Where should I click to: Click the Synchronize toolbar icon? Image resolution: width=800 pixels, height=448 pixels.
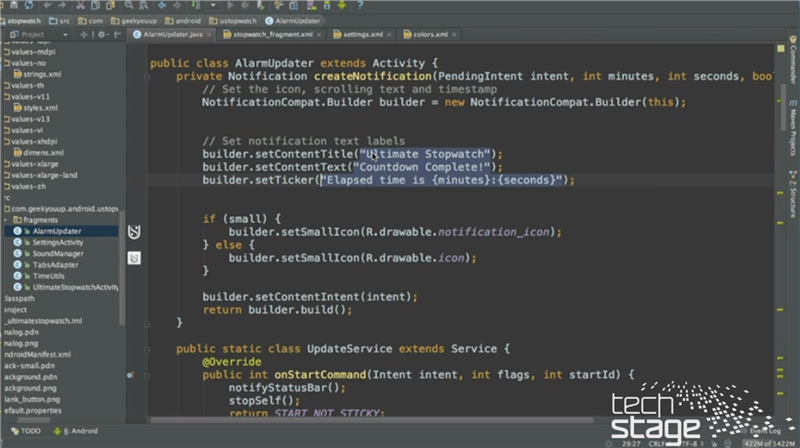coord(29,5)
